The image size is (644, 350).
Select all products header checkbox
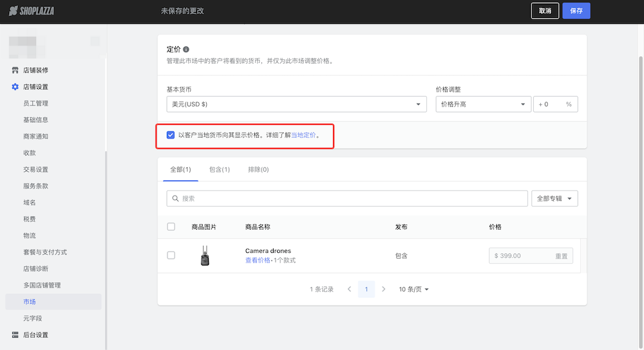coord(171,226)
